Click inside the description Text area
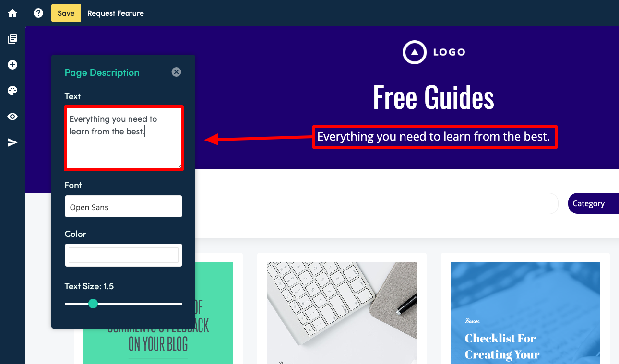 (x=123, y=138)
